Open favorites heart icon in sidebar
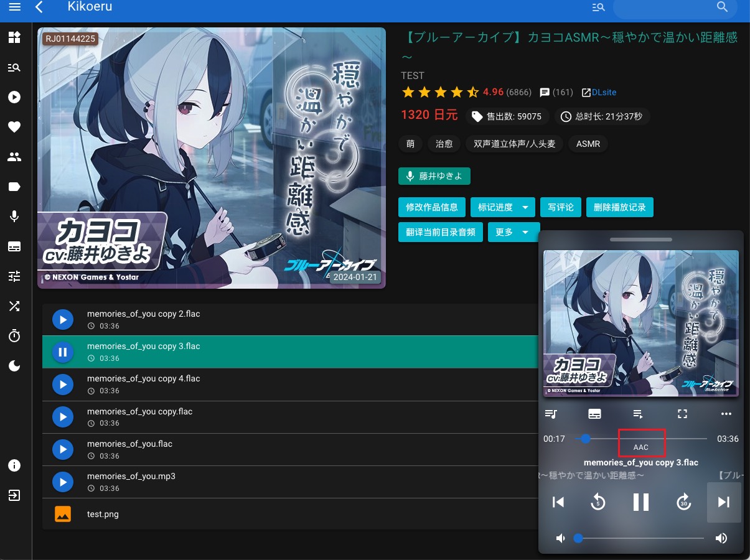This screenshot has width=750, height=560. [x=14, y=127]
